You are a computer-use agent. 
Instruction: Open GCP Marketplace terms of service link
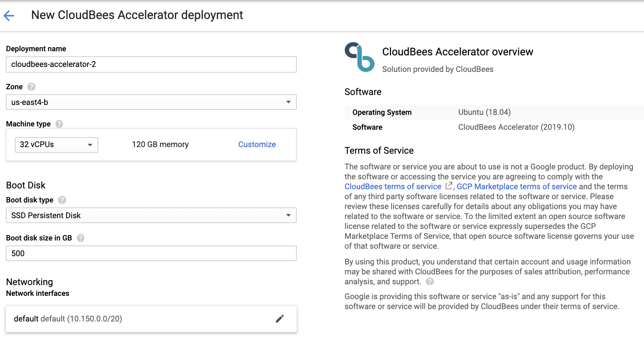[x=517, y=187]
